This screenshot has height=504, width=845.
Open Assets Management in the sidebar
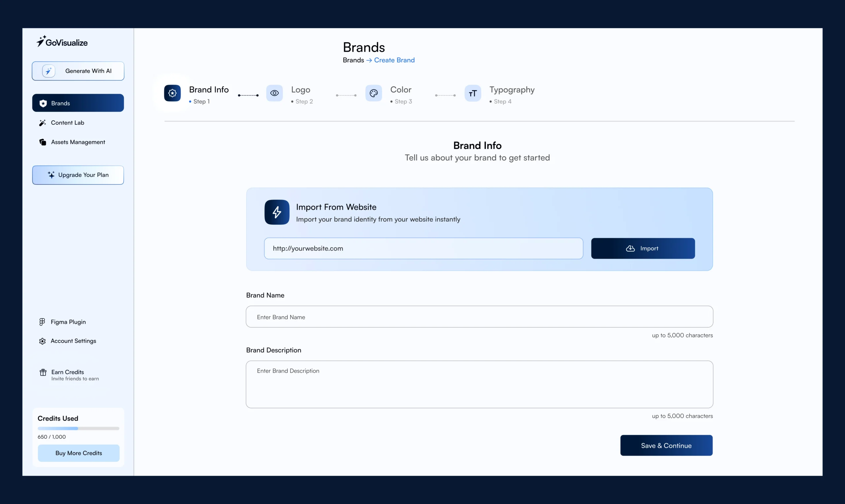point(78,142)
